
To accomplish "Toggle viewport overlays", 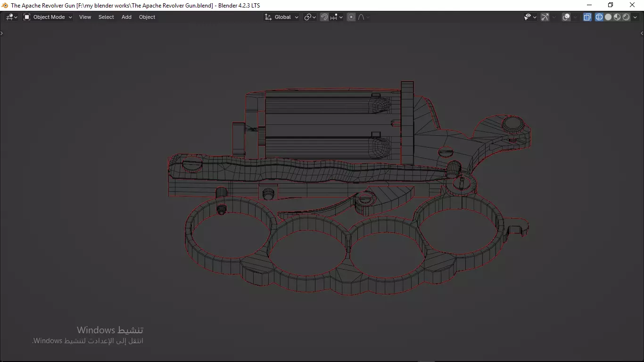I will click(x=567, y=17).
